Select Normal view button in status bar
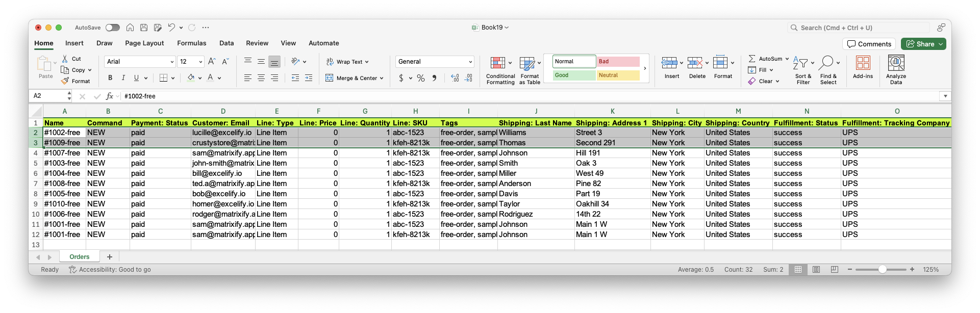Image resolution: width=980 pixels, height=313 pixels. (798, 269)
